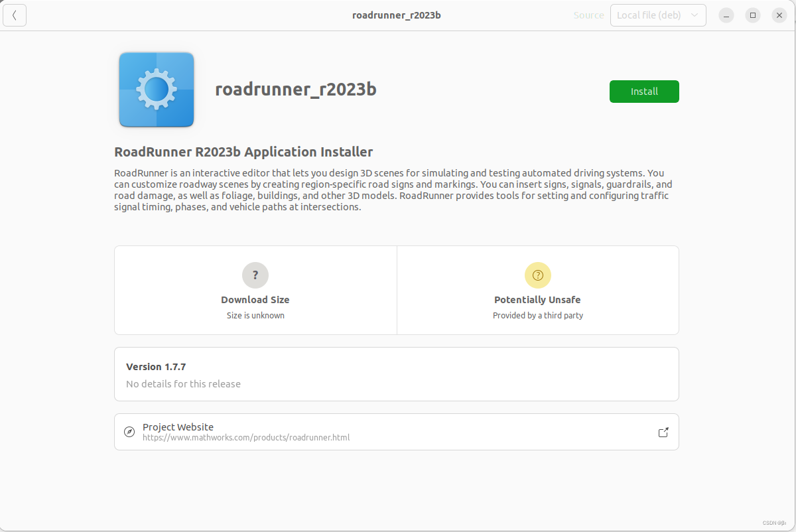Click the No details for this release text
Screen dimensions: 796x532
[x=182, y=383]
